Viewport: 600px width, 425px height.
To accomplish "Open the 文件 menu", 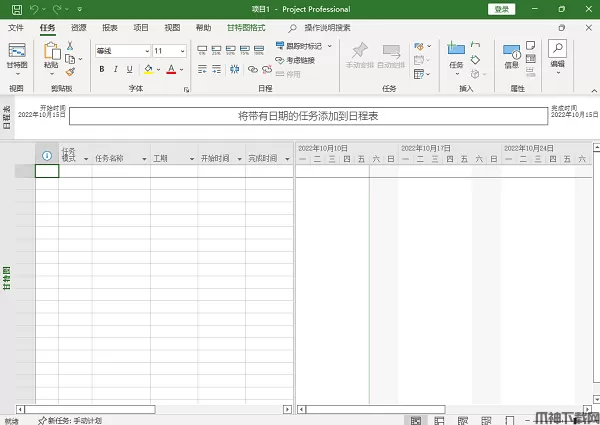I will (16, 28).
